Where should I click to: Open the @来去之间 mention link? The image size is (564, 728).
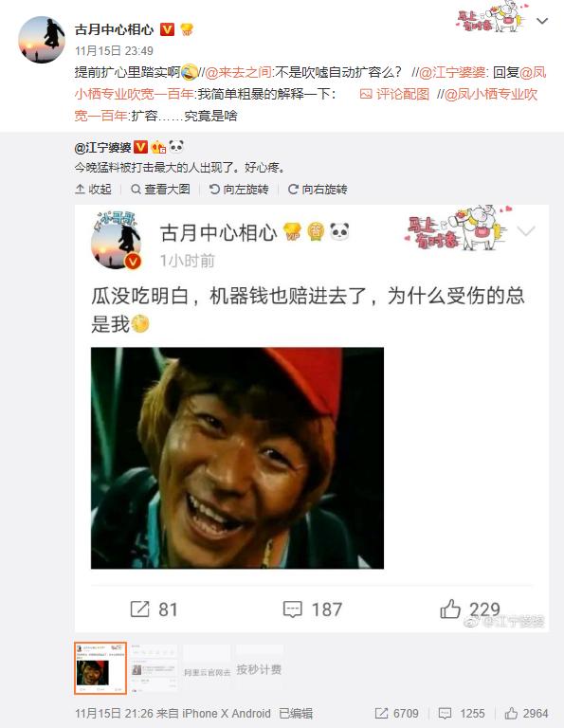(239, 72)
